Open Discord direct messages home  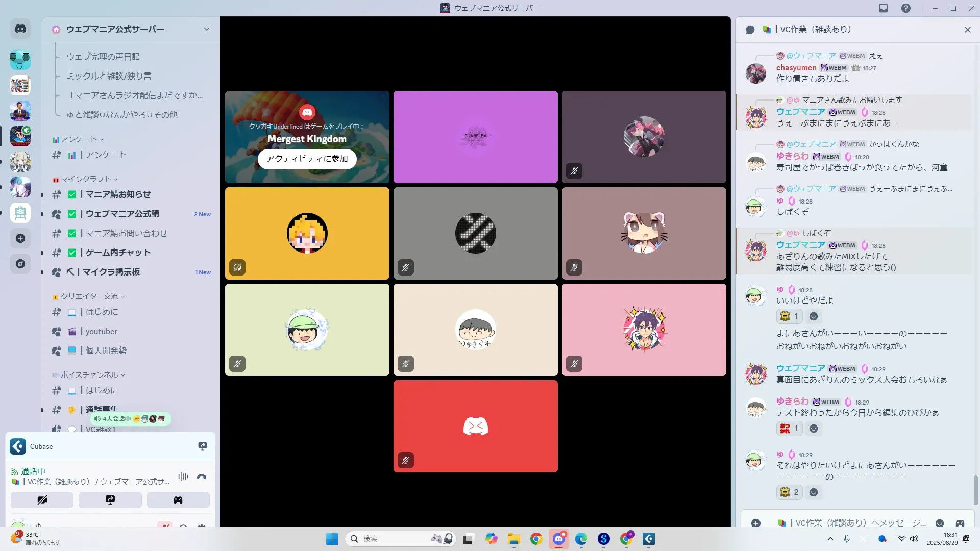[20, 29]
